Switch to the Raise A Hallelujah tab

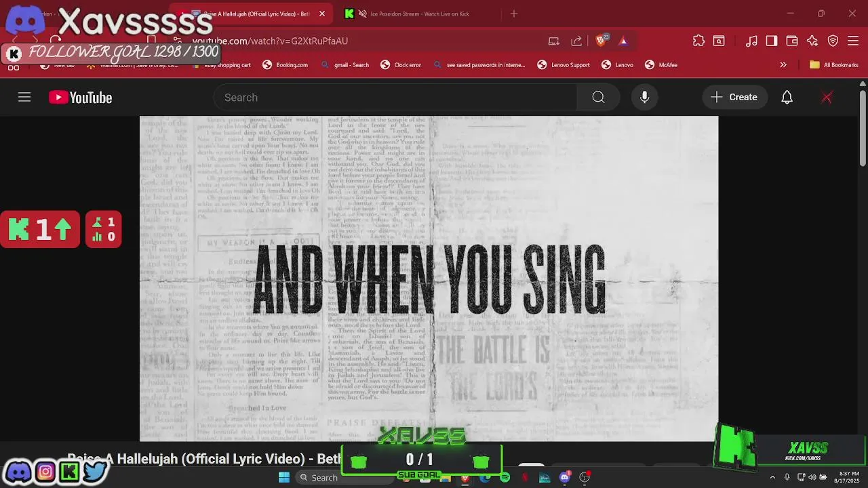pos(251,14)
